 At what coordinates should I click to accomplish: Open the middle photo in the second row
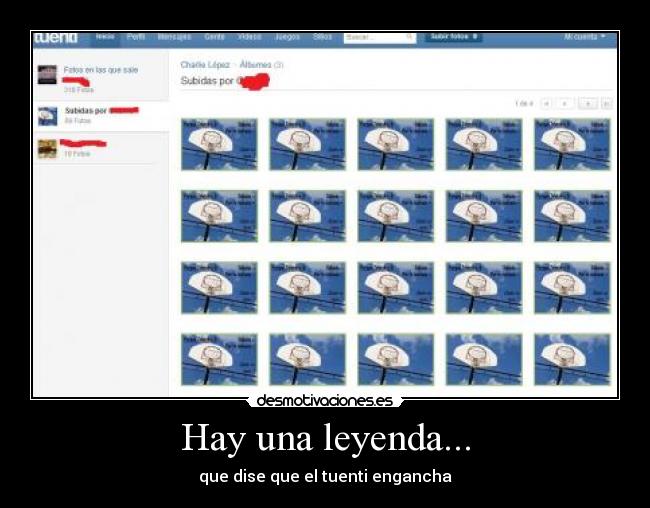(x=395, y=216)
